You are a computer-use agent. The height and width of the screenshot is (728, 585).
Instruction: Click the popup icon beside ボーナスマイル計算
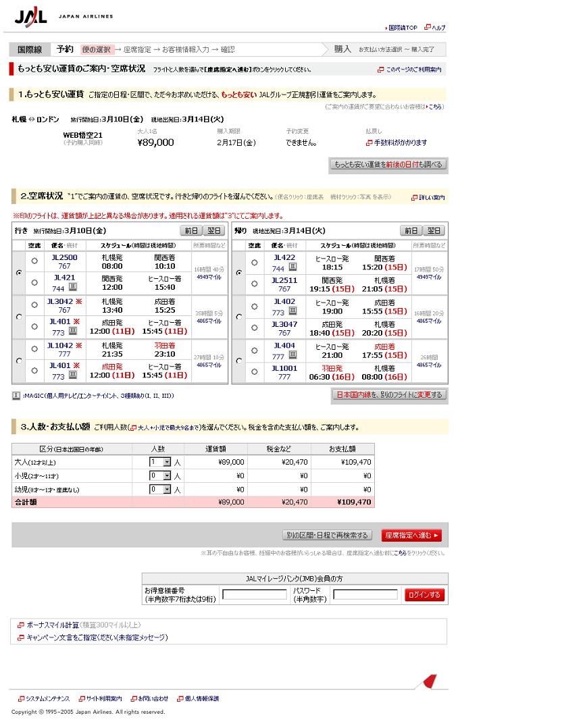click(x=20, y=625)
